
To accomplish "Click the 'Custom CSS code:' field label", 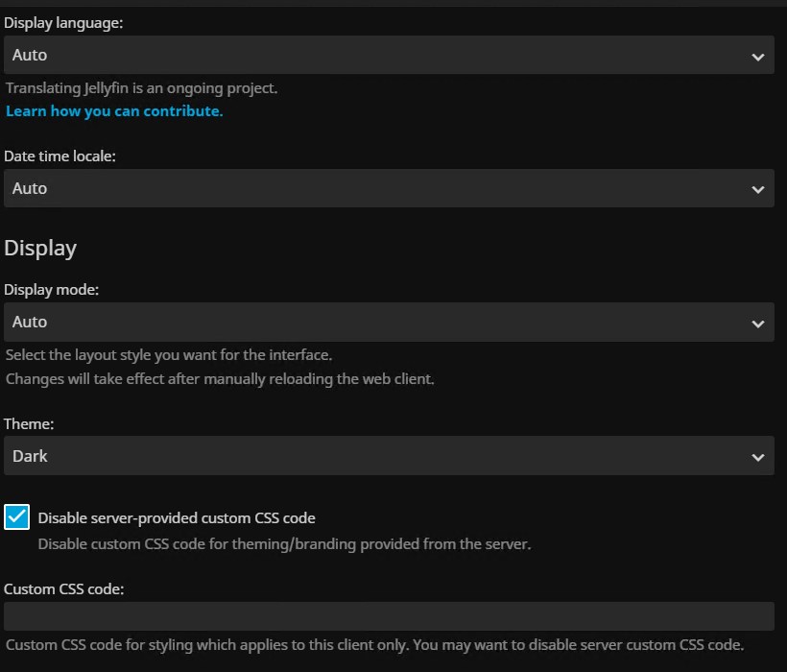I will click(x=64, y=588).
